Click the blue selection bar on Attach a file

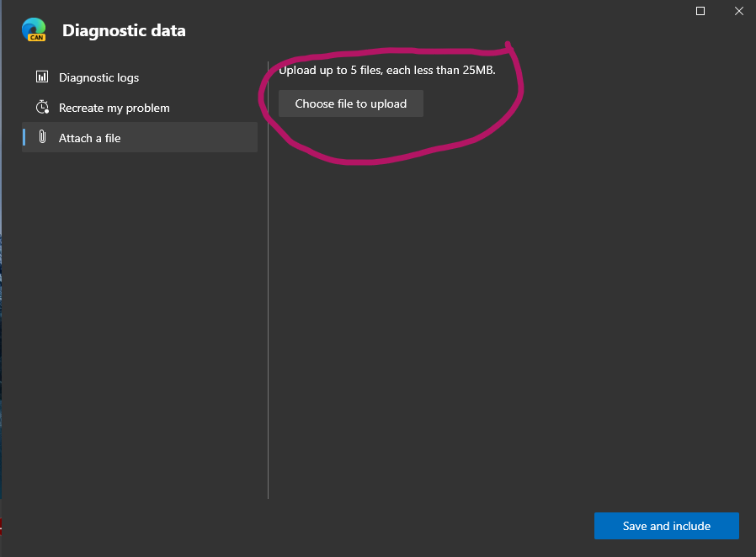click(x=24, y=137)
